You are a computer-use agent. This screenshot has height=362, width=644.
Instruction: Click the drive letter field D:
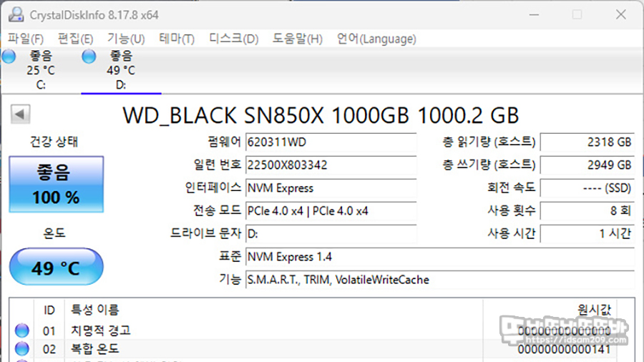coord(331,234)
